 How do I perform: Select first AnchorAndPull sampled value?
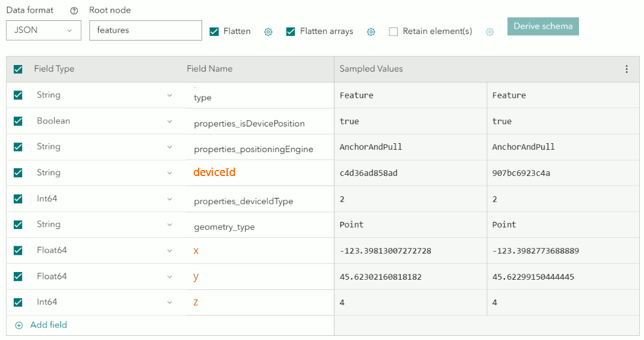(x=371, y=147)
